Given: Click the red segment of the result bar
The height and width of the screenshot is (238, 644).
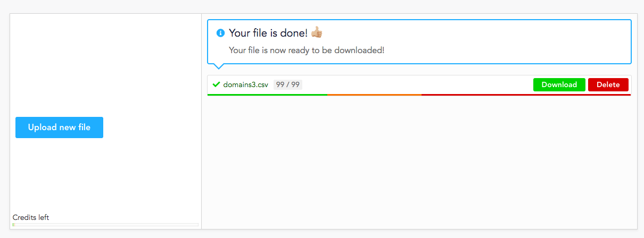Looking at the screenshot, I should [x=526, y=95].
